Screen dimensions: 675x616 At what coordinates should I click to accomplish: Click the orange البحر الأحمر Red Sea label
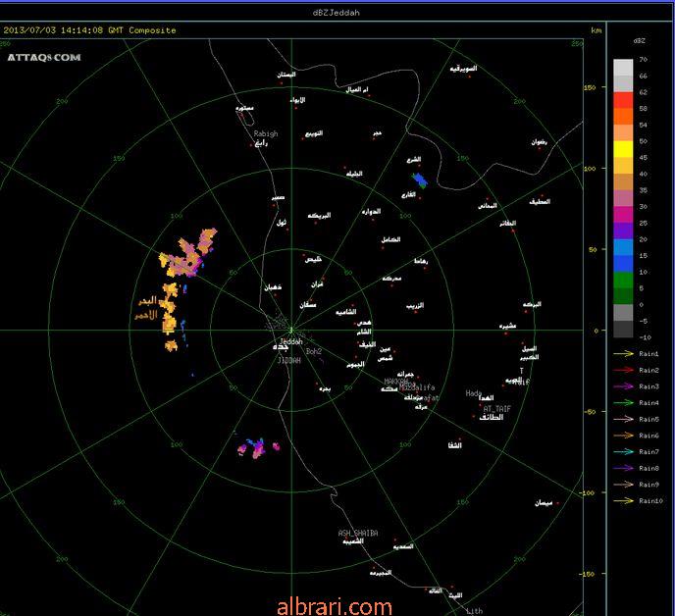tap(146, 308)
